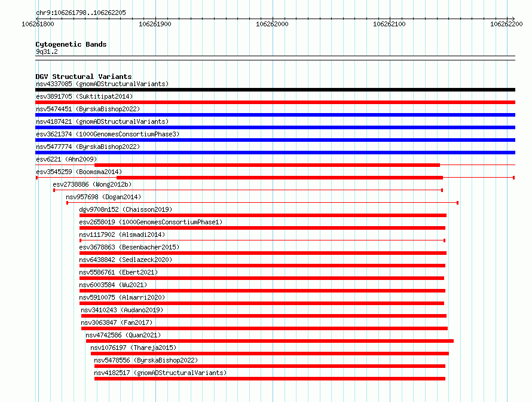
Task: Open the dgv9708n152 (Chaisson2019) label
Action: (x=126, y=209)
